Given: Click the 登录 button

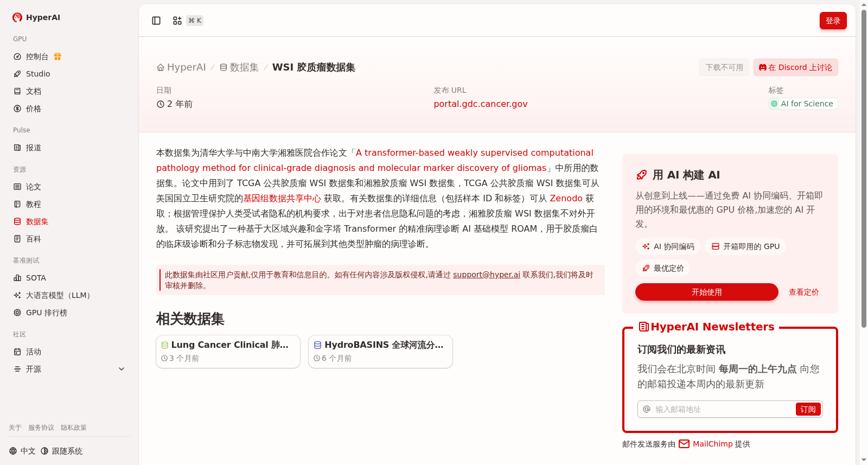Looking at the screenshot, I should [x=833, y=21].
